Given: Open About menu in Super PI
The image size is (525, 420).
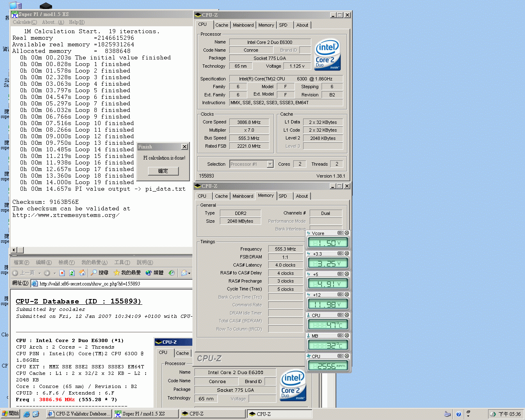Looking at the screenshot, I should pyautogui.click(x=53, y=22).
